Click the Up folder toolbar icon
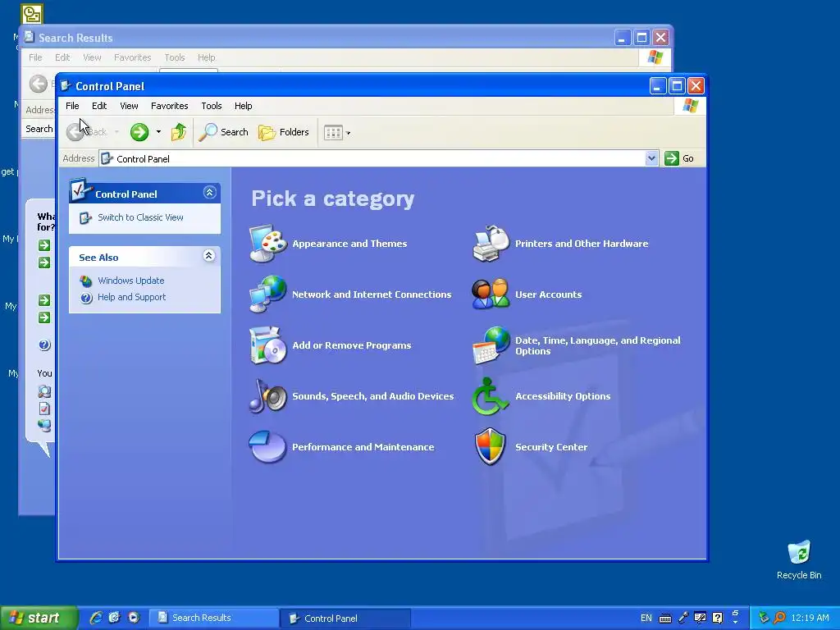Viewport: 840px width, 630px height. tap(178, 132)
